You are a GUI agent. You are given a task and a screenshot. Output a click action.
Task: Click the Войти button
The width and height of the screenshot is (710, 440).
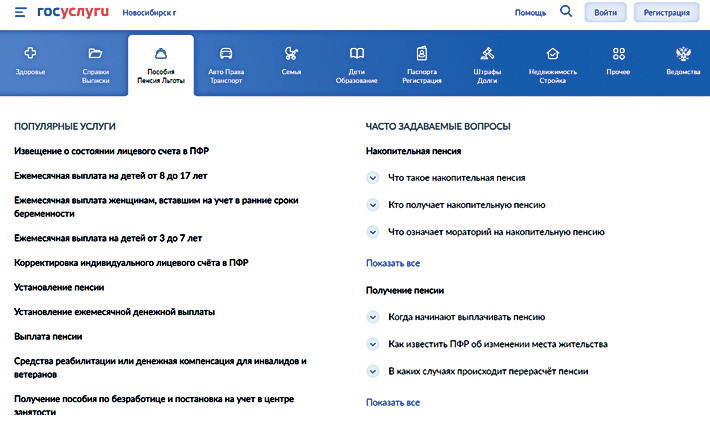[x=605, y=12]
